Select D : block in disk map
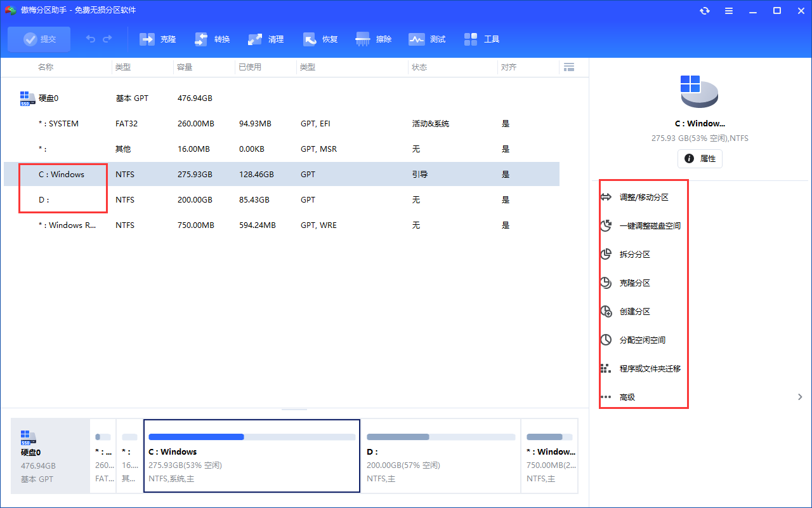Viewport: 812px width, 508px height. pos(441,456)
